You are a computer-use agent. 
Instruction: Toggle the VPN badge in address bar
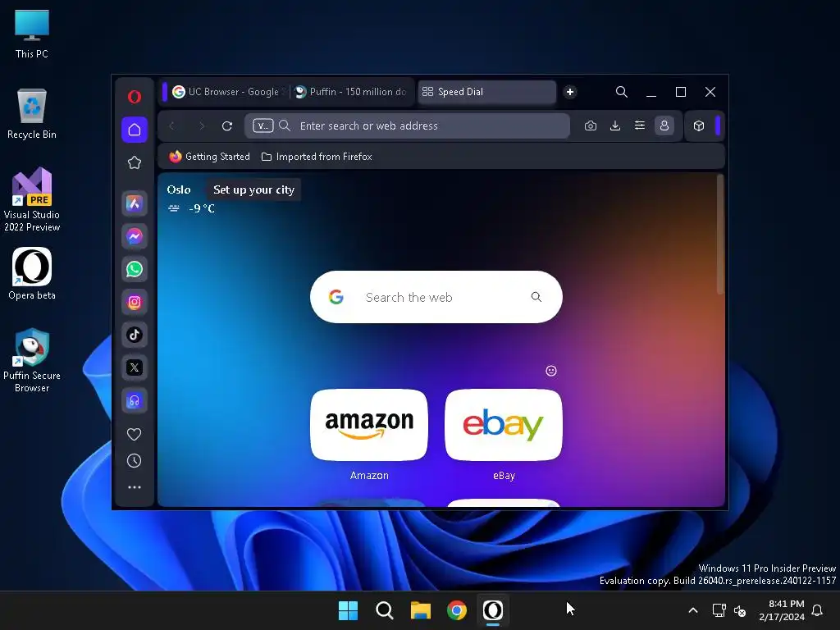click(x=263, y=126)
